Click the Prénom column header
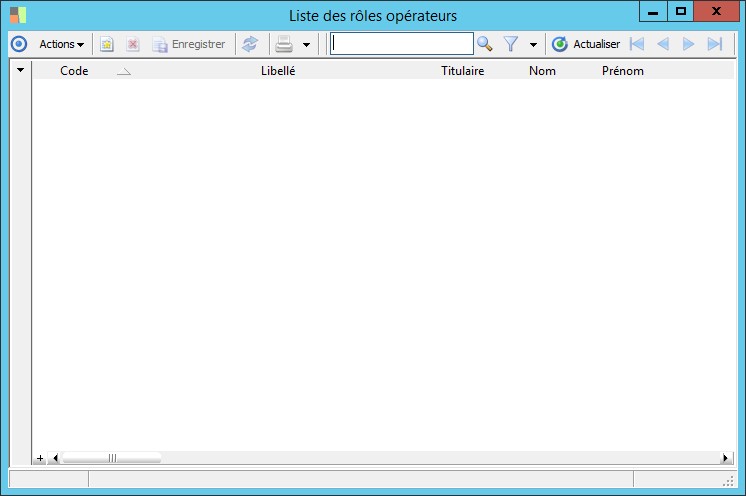 [x=623, y=71]
